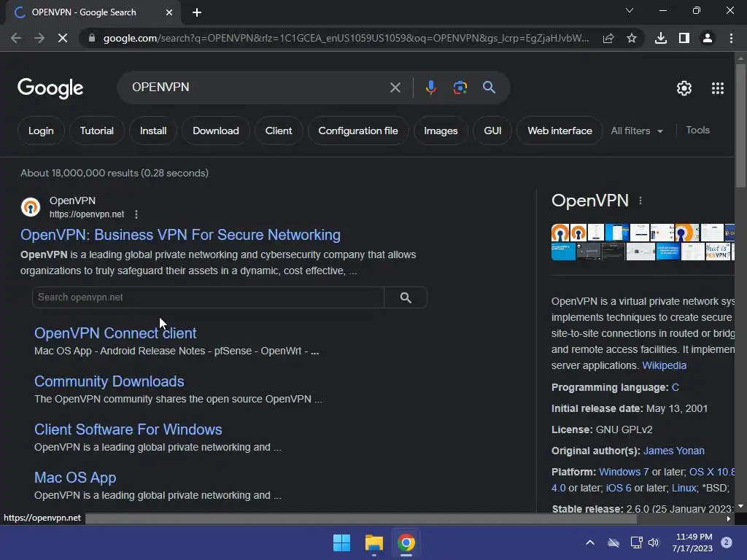Open a new browser tab

coord(197,12)
